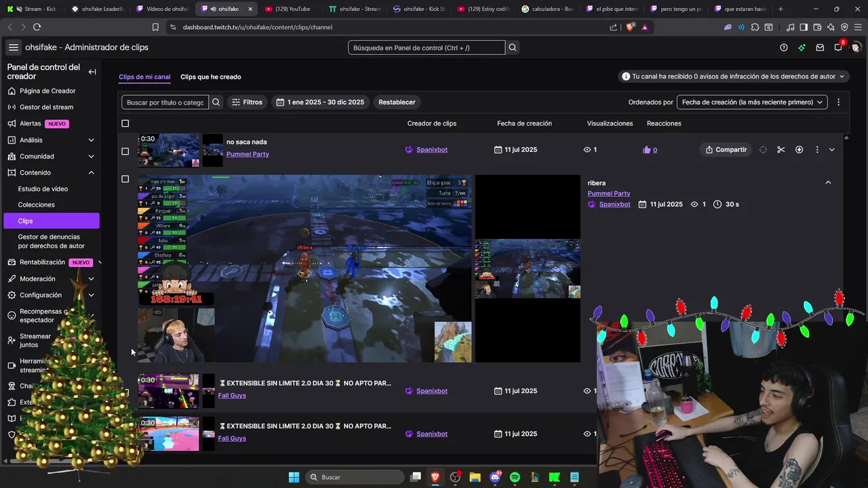Open the notifications with red badge
Screen dimensions: 868x488
point(839,47)
